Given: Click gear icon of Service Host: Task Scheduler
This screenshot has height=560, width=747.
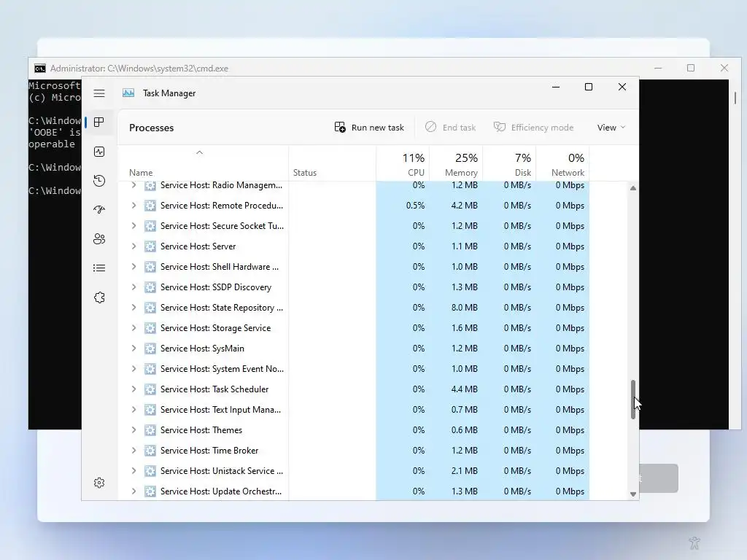Looking at the screenshot, I should point(150,389).
